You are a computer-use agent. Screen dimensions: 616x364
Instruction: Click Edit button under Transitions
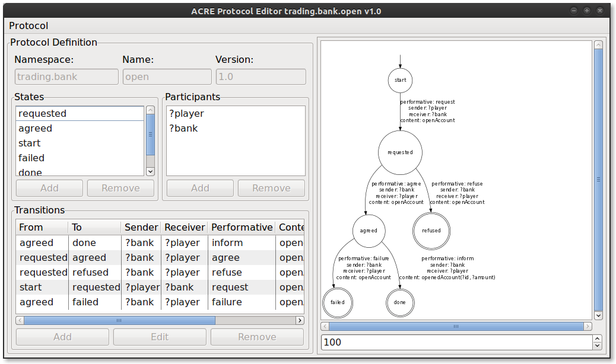160,337
